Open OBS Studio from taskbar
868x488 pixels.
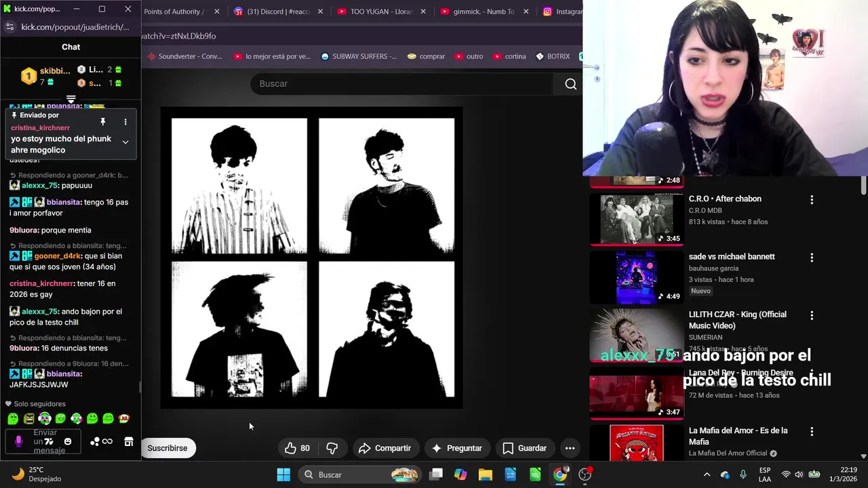click(x=585, y=474)
